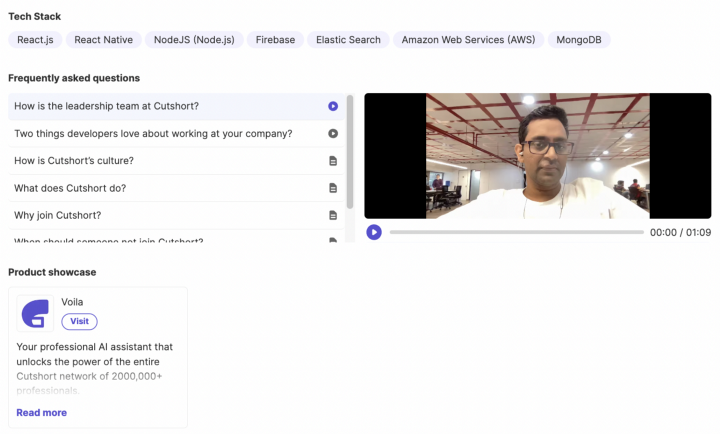Screen dimensions: 720x434
Task: Visit the Voila product page
Action: click(x=79, y=321)
